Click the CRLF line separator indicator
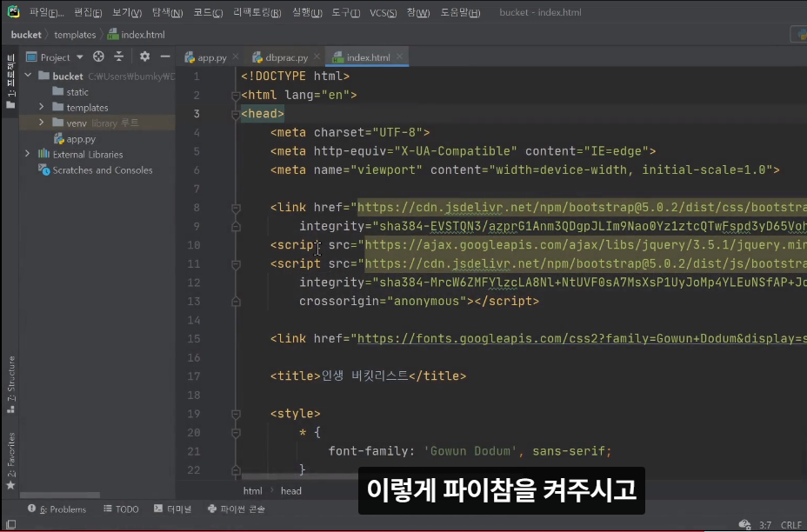This screenshot has height=532, width=807. [791, 525]
